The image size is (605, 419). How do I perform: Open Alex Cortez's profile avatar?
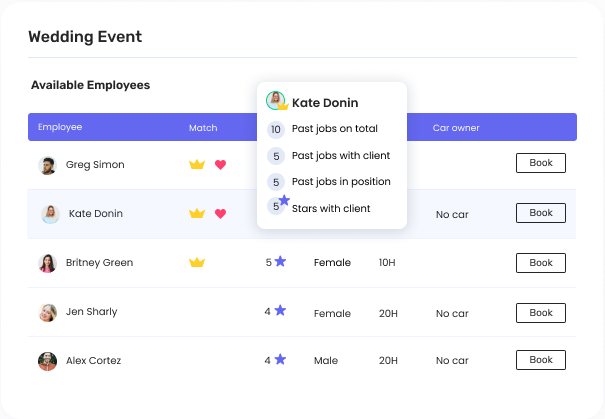point(47,361)
